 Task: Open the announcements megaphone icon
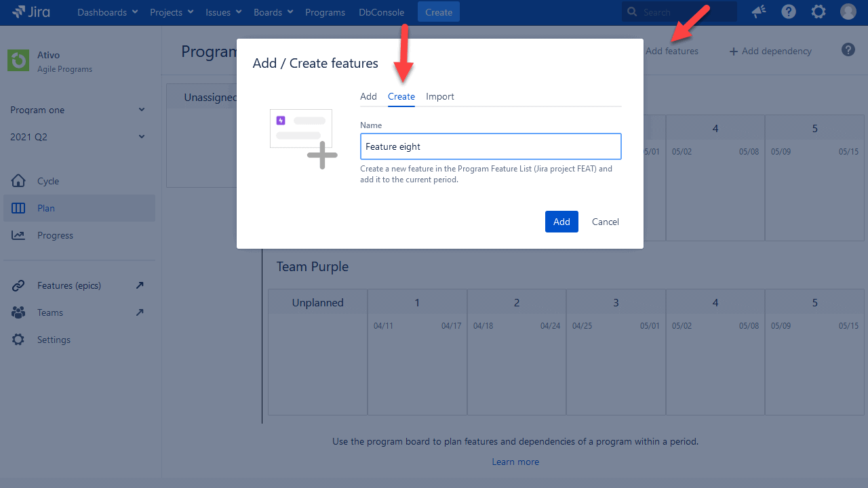[x=758, y=12]
